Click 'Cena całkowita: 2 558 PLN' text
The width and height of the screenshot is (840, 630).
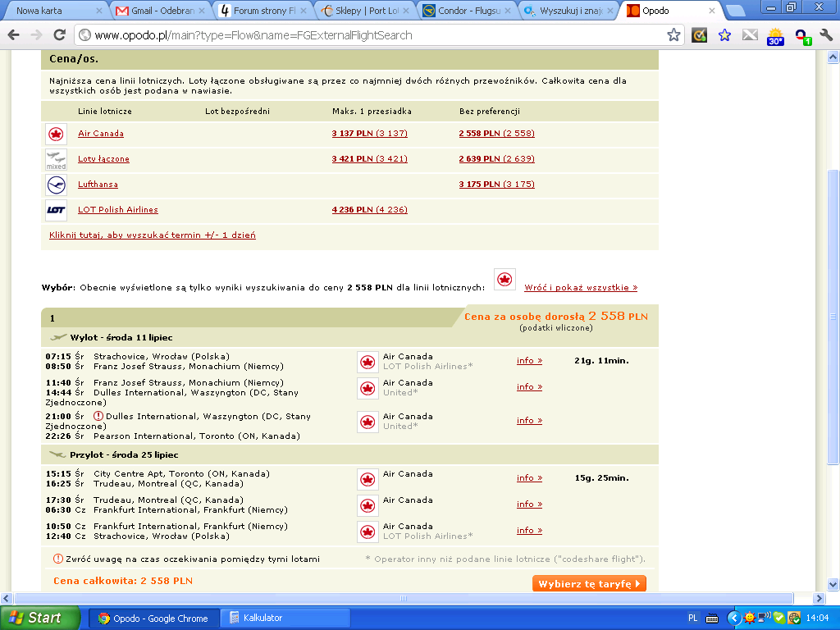pos(123,581)
